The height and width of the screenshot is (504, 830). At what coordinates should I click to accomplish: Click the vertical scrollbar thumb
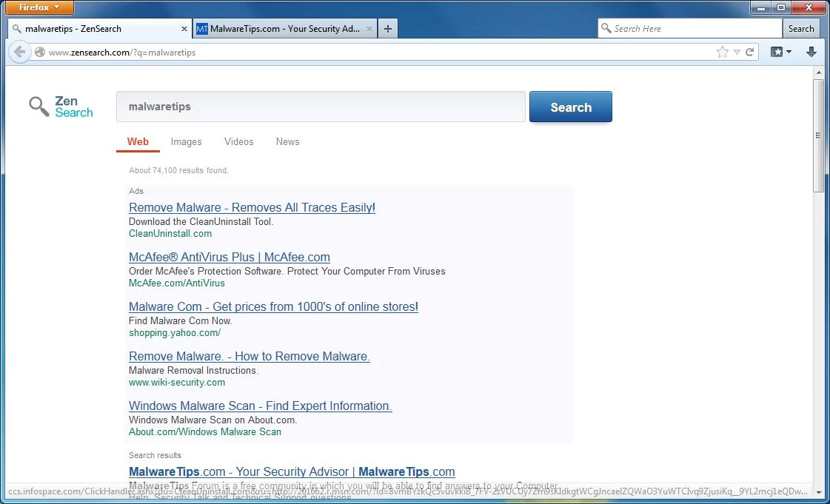click(x=818, y=136)
